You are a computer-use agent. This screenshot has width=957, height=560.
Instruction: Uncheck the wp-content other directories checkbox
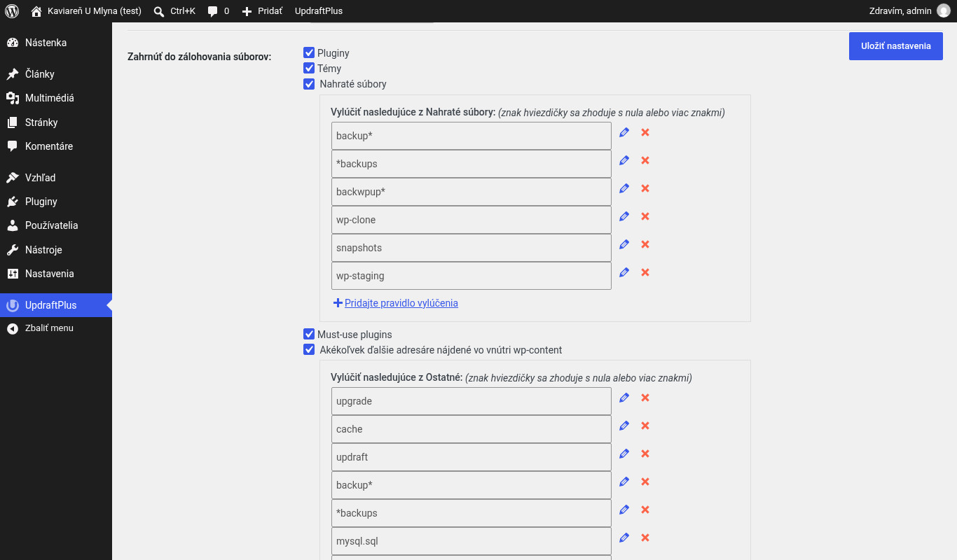point(309,349)
